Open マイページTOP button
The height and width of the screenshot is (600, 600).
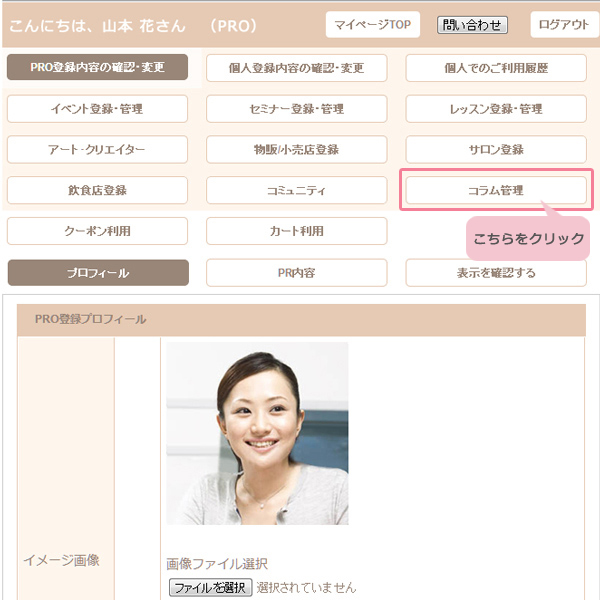[372, 24]
